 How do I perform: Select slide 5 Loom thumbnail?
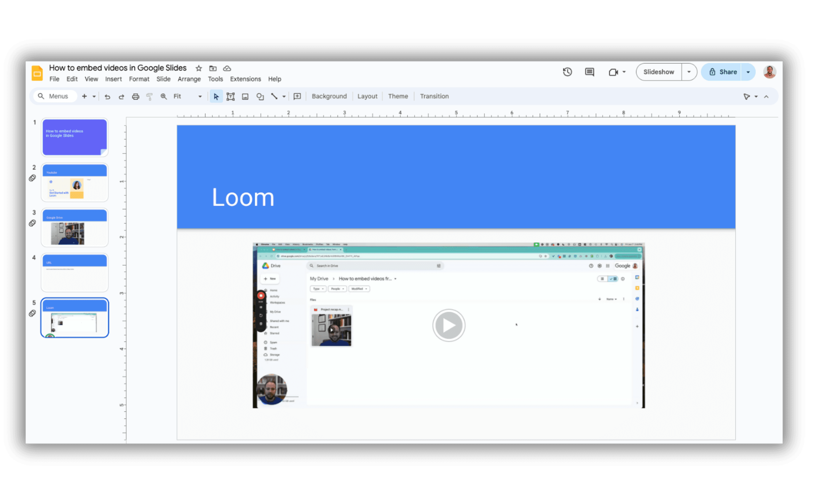[x=75, y=318]
